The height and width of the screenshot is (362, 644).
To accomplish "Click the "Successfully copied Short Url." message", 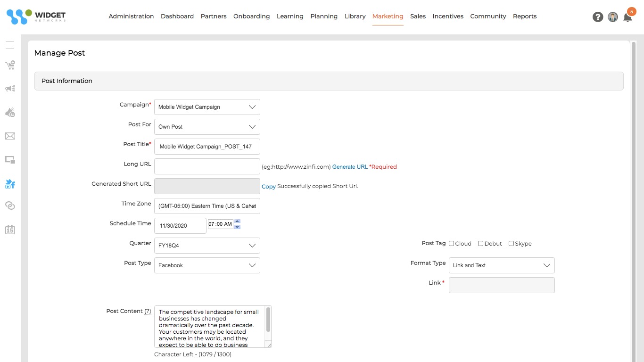I will tap(318, 186).
